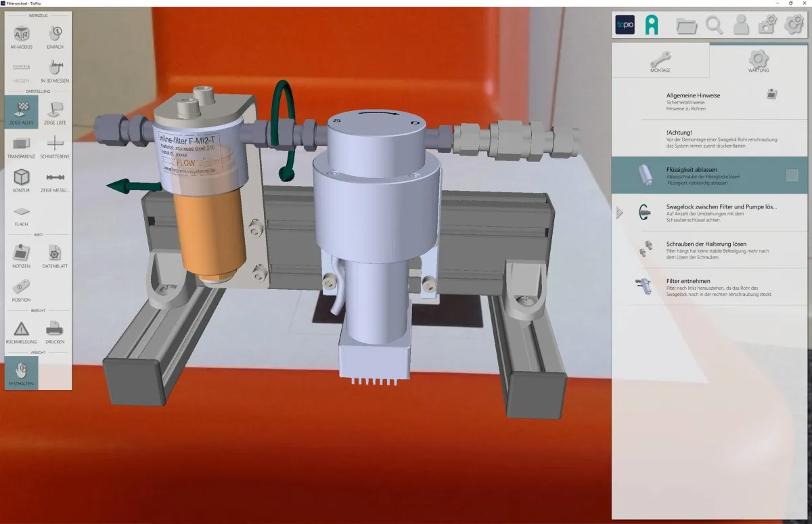Toggle the Festhalten view option
Viewport: 812px width, 524px height.
click(x=20, y=372)
